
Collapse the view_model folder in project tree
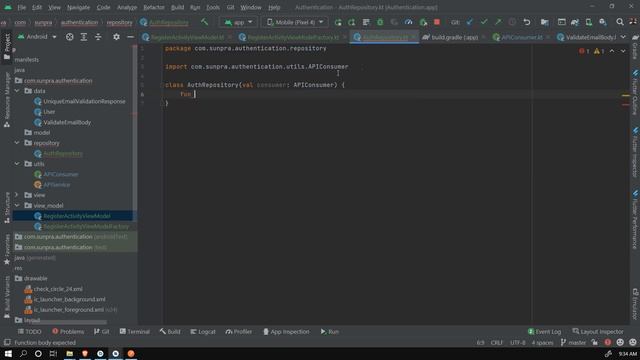coord(17,205)
